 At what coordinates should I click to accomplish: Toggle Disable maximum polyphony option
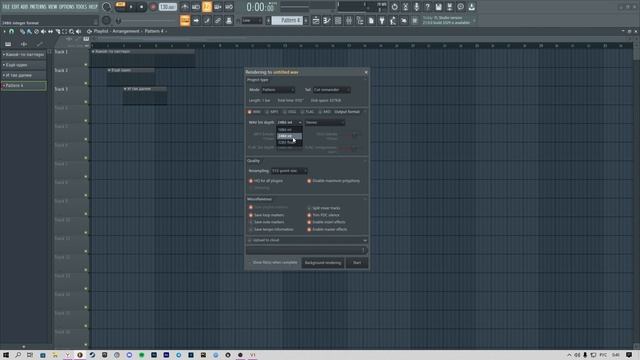point(309,181)
